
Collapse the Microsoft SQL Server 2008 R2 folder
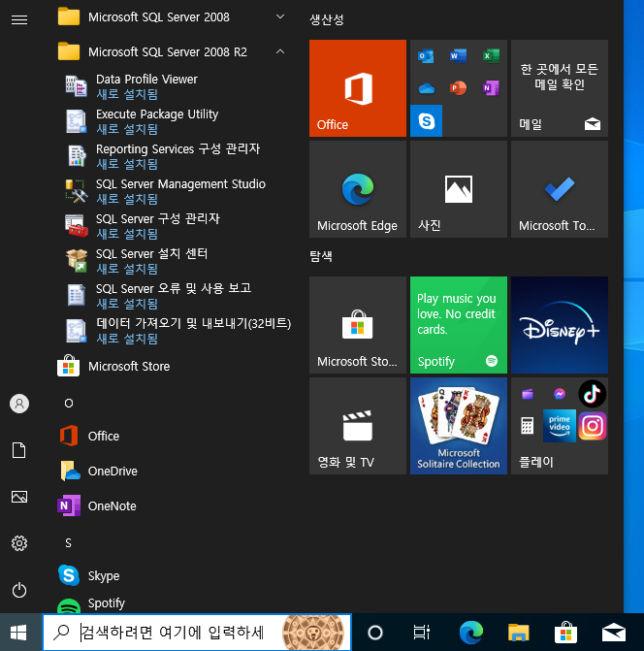[172, 51]
